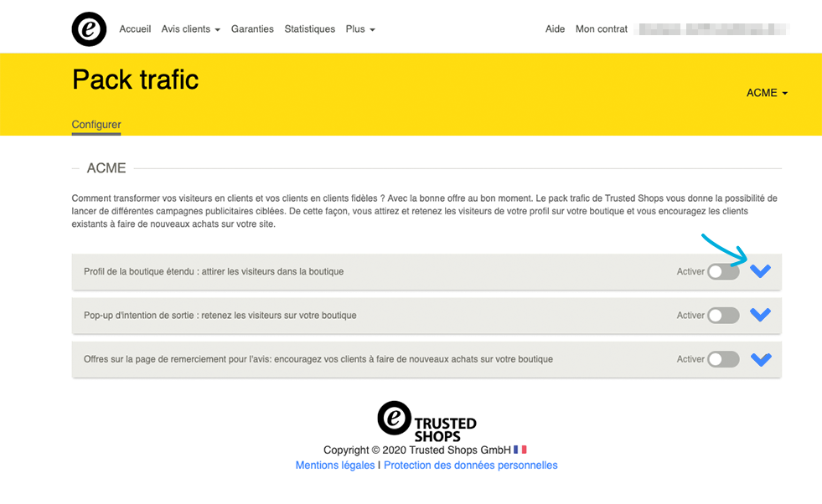The image size is (822, 504).
Task: Click the Trusted Shops logo in header
Action: coord(89,29)
